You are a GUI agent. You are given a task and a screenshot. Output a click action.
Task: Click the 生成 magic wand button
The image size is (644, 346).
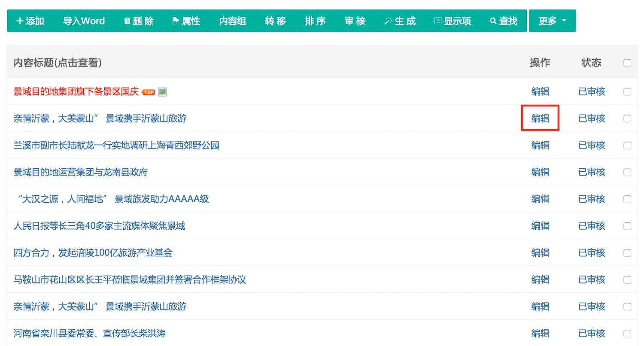click(x=400, y=21)
